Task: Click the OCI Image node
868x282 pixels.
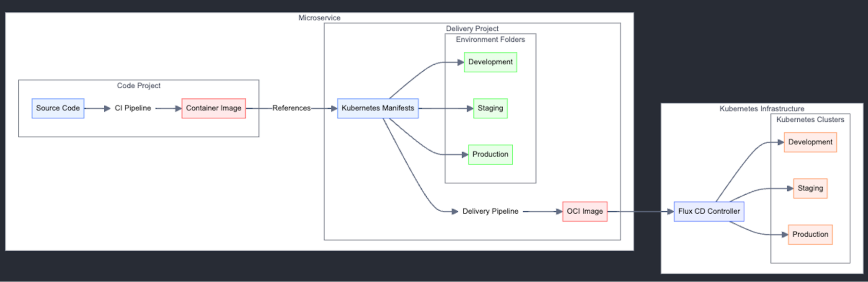Action: click(x=585, y=212)
